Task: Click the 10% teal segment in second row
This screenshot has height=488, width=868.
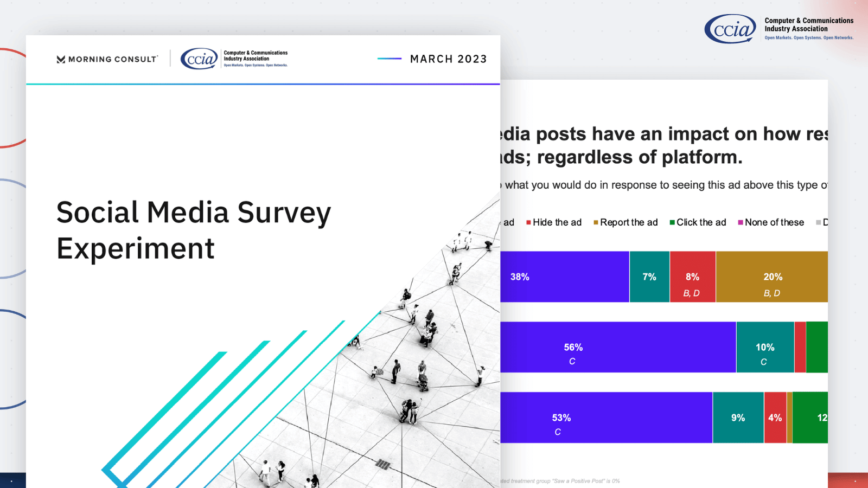Action: 765,347
